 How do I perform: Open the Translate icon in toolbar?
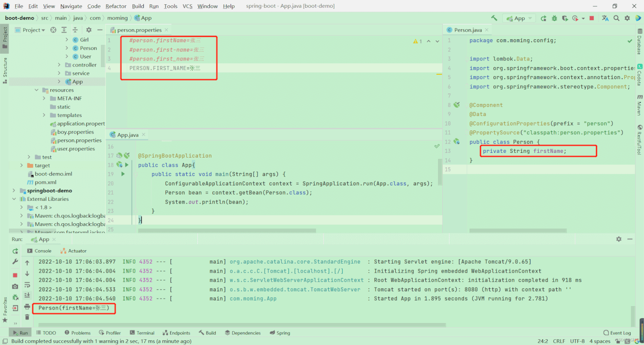[x=605, y=18]
